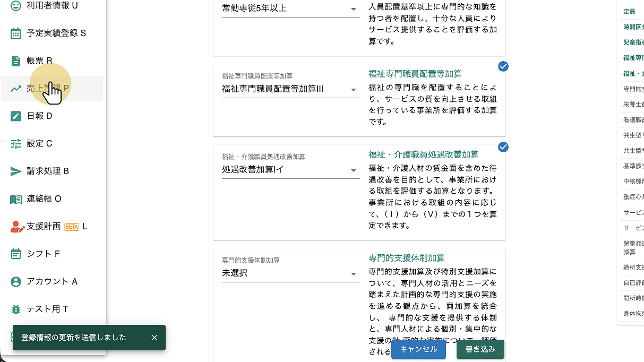
Task: Click the trending-up arrow icon for 売上管理
Action: [16, 88]
